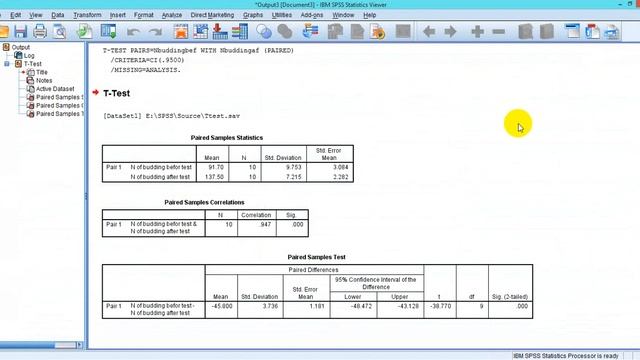
Task: Open the Window menu
Action: 343,15
